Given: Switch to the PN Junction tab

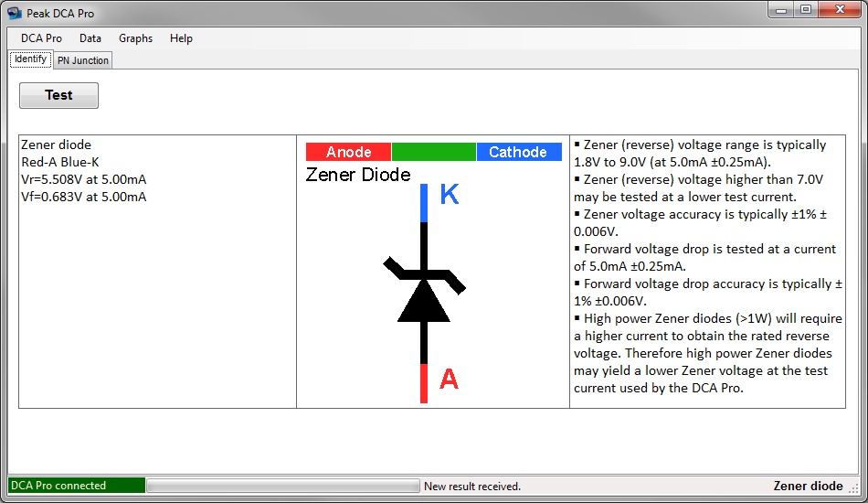Looking at the screenshot, I should pyautogui.click(x=83, y=60).
